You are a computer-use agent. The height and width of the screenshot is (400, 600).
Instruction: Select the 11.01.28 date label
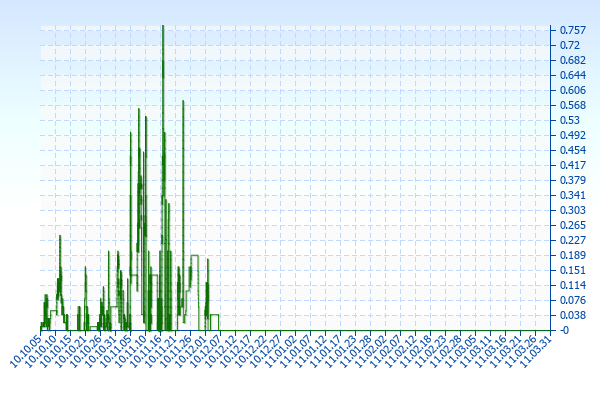pyautogui.click(x=355, y=351)
